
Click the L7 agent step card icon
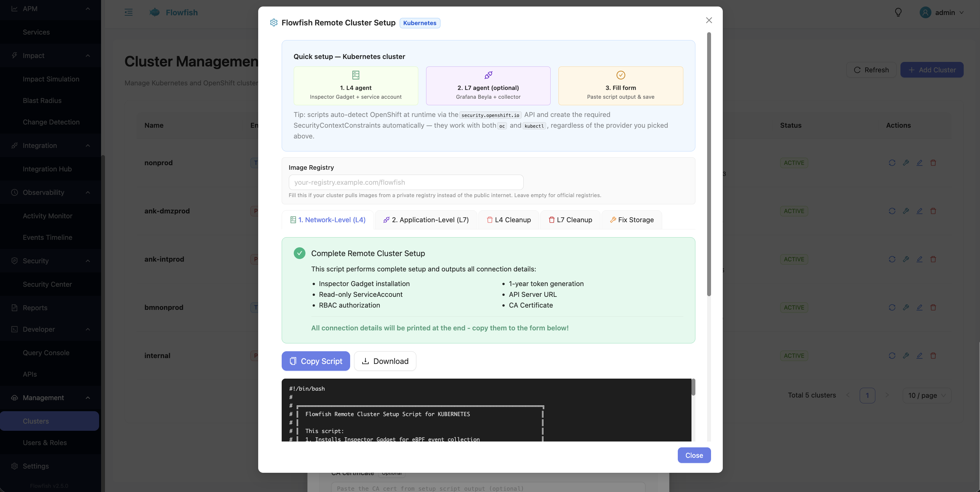[488, 75]
